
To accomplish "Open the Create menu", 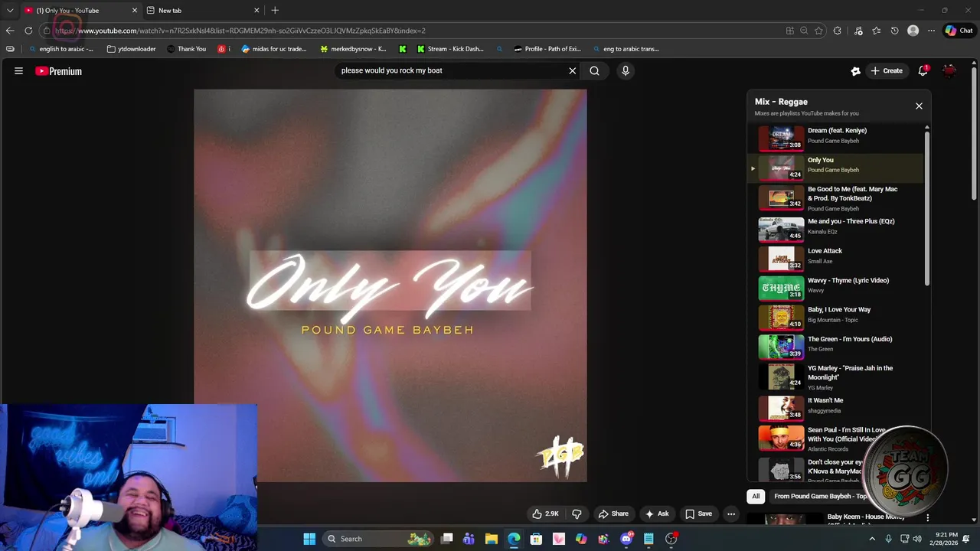I will [887, 70].
